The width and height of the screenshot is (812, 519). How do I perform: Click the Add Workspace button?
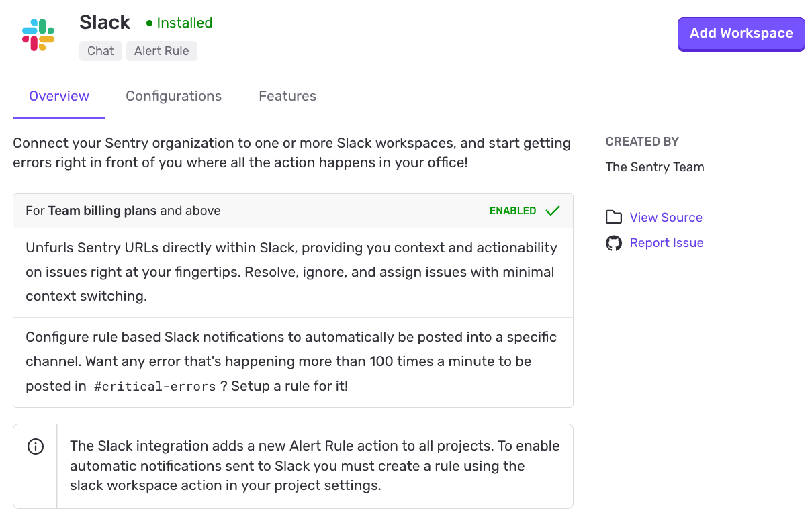click(x=741, y=34)
